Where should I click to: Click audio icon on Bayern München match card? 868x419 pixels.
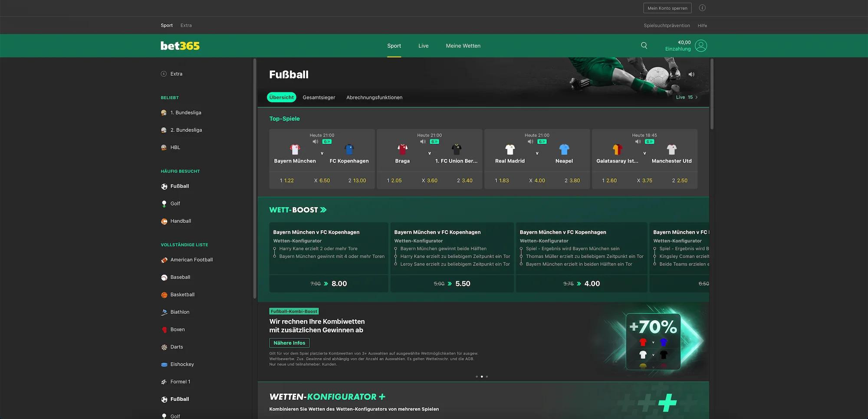316,142
